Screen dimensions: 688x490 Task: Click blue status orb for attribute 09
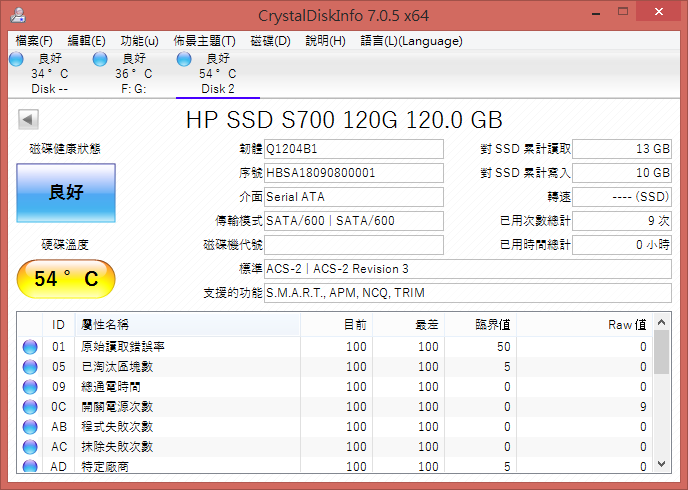coord(30,386)
